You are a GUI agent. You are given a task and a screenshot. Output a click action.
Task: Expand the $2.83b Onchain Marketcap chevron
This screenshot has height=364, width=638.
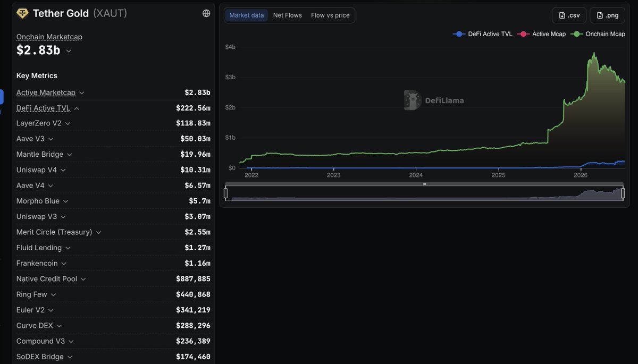click(69, 51)
